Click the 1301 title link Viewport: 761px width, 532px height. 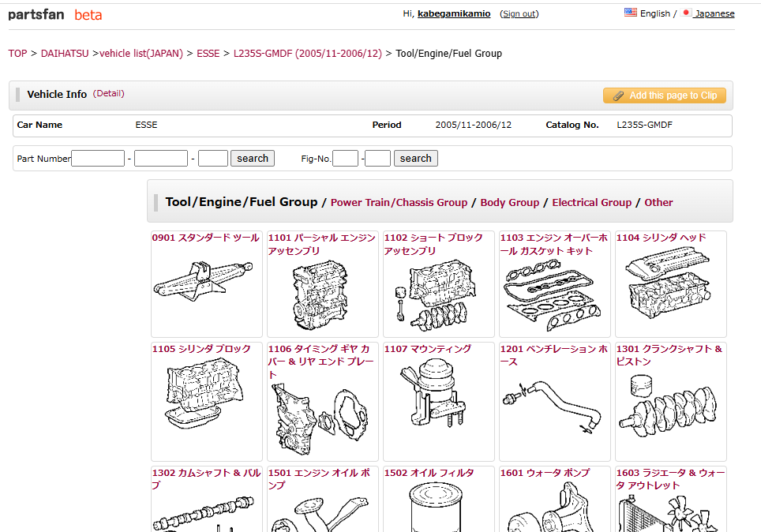click(669, 355)
